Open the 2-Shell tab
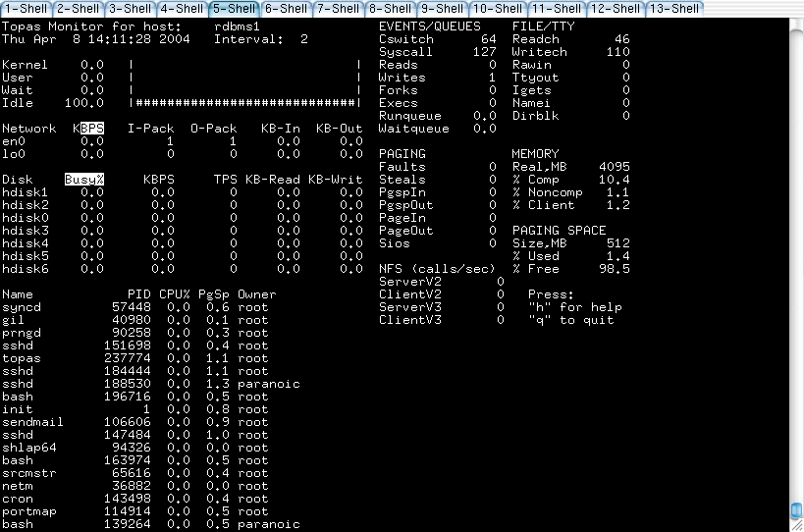The width and height of the screenshot is (804, 532). point(78,8)
